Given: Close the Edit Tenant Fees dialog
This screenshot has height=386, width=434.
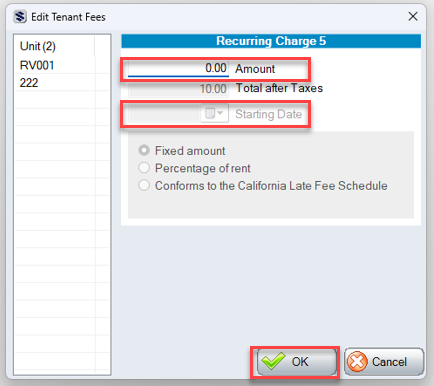Looking at the screenshot, I should click(x=413, y=16).
